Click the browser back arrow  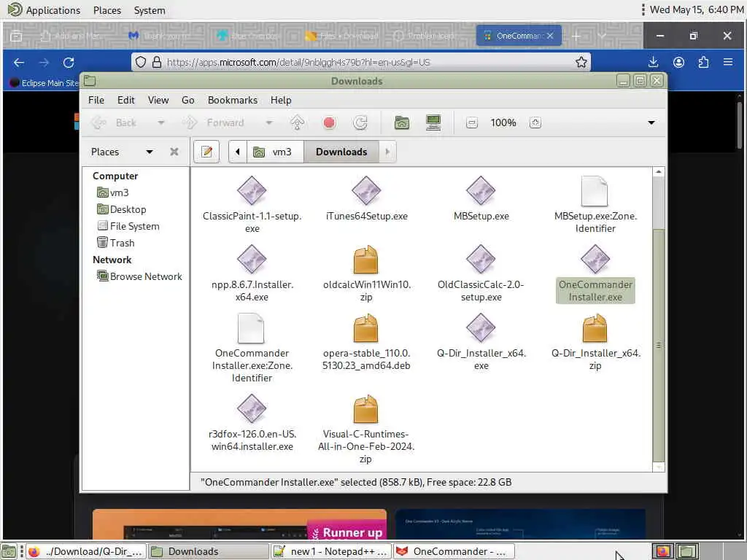pos(19,63)
